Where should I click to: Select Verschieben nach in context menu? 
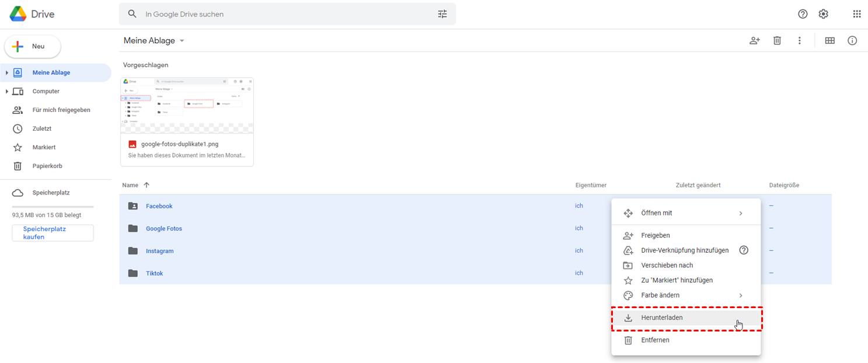pyautogui.click(x=686, y=266)
